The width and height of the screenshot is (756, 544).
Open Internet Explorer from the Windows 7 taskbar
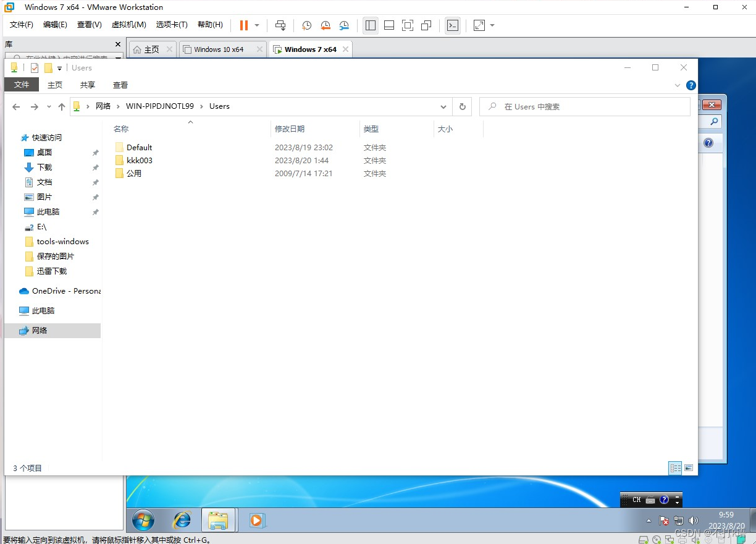click(182, 521)
